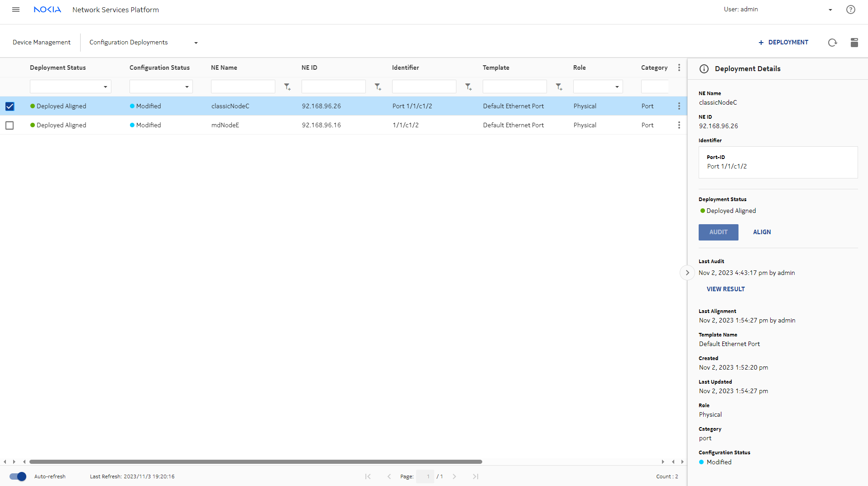This screenshot has width=868, height=486.
Task: Open table column settings kebab menu
Action: [x=679, y=67]
